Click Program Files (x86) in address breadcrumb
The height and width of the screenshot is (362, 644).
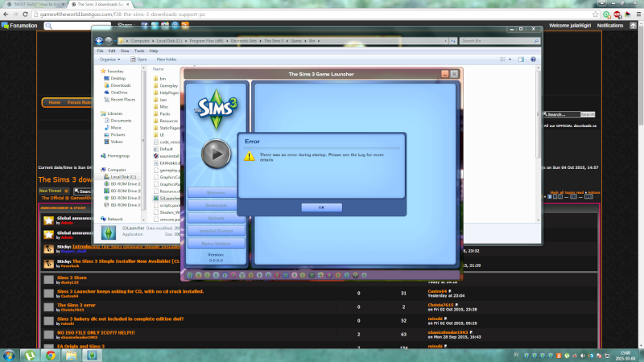206,41
